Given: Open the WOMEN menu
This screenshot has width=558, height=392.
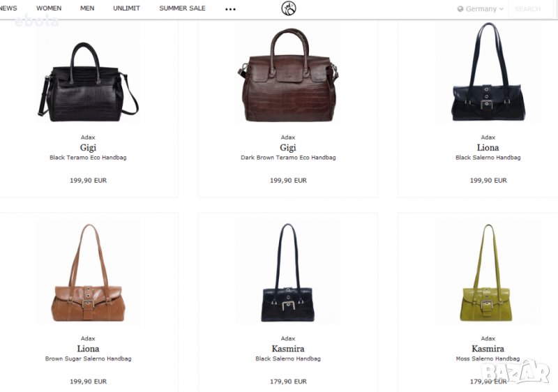Looking at the screenshot, I should (x=49, y=8).
